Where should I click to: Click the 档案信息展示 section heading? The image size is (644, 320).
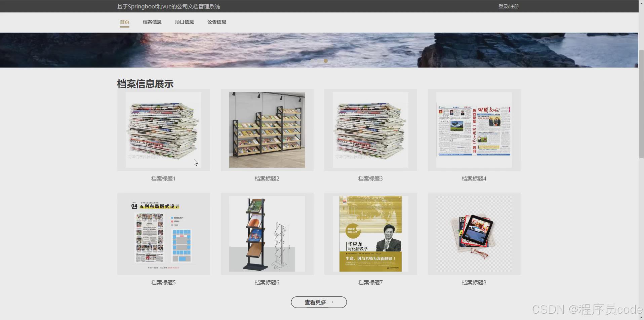click(145, 84)
